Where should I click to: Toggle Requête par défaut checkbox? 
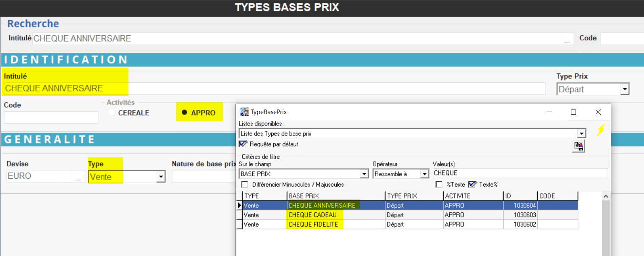coord(243,144)
